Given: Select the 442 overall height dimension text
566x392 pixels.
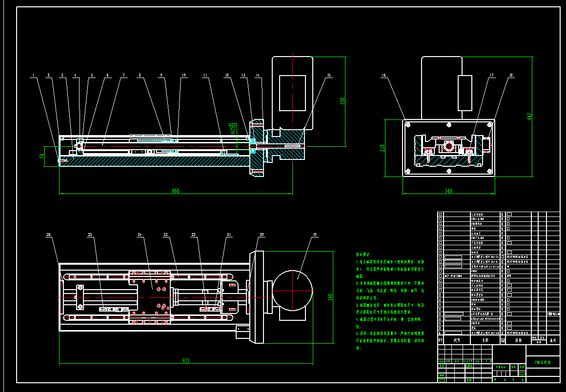Looking at the screenshot, I should [529, 117].
